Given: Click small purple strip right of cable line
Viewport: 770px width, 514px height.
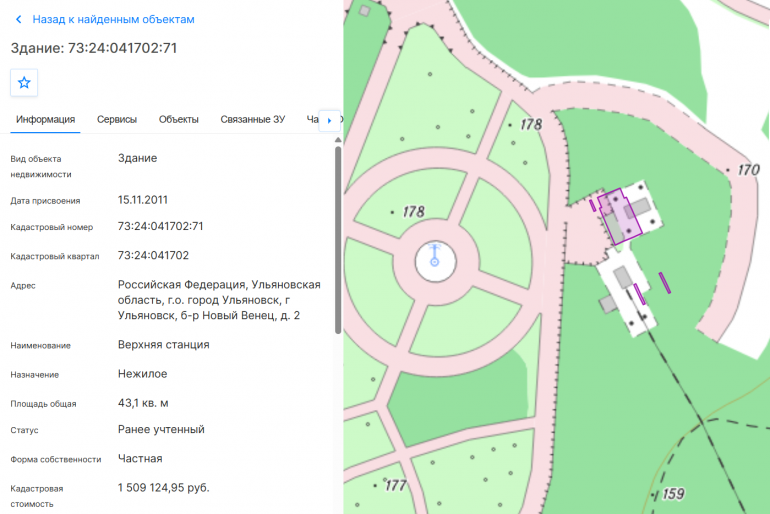Looking at the screenshot, I should (x=664, y=283).
